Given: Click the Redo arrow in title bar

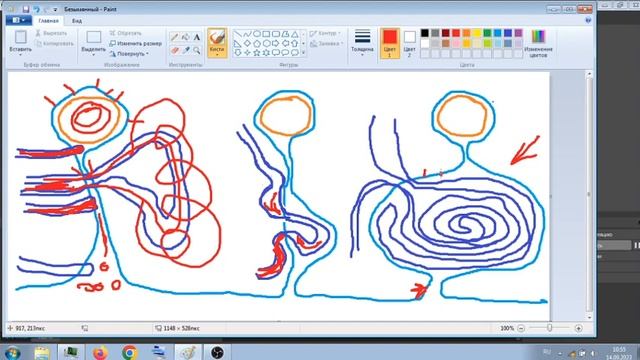Looking at the screenshot, I should click(x=46, y=9).
